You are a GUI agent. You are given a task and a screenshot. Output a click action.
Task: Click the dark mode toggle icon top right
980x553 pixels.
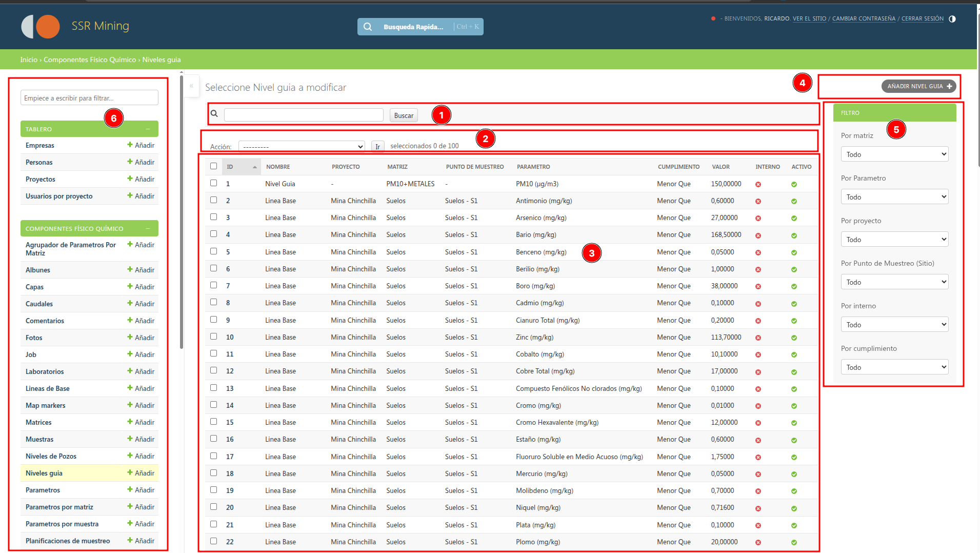pos(953,18)
